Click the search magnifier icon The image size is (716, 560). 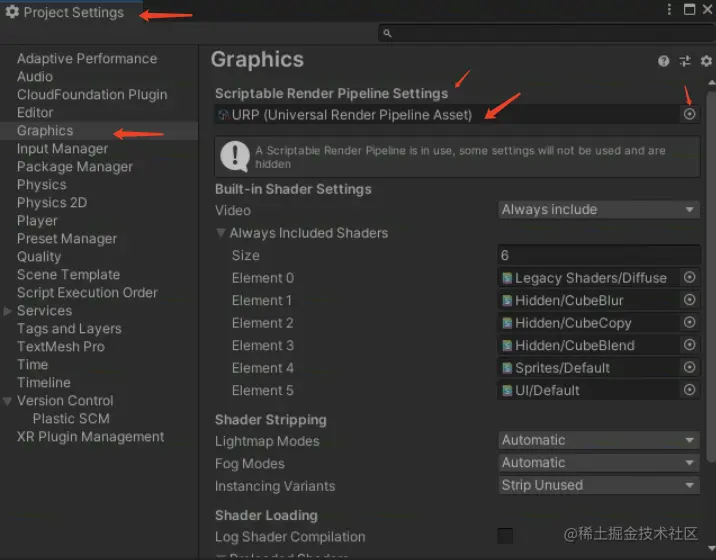pos(387,33)
